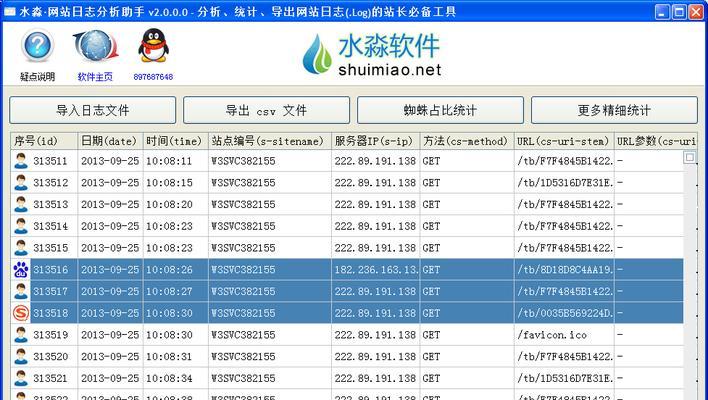Open the 软件主页 globe icon

click(95, 45)
